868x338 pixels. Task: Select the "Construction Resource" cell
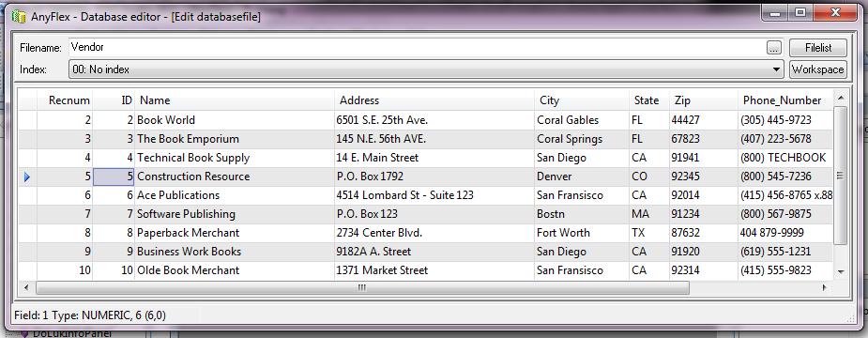coord(235,177)
